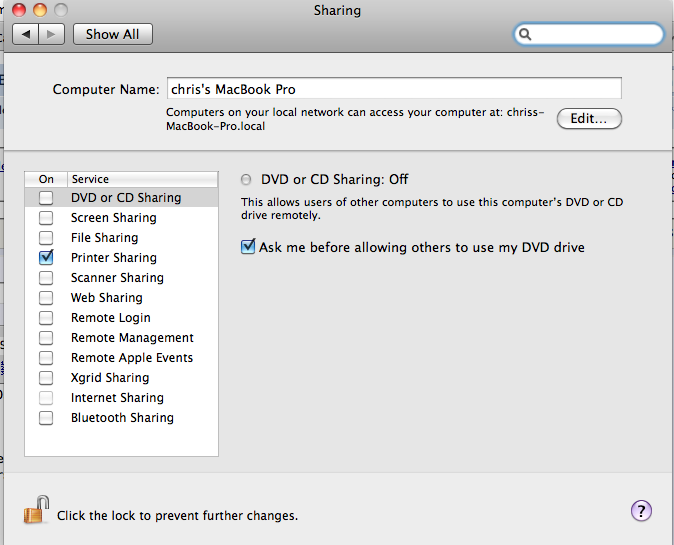
Task: Enable Remote Management checkbox
Action: (46, 338)
